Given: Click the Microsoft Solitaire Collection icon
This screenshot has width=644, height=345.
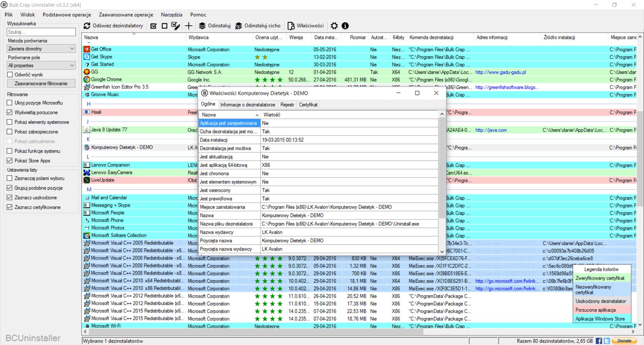Looking at the screenshot, I should pyautogui.click(x=87, y=235).
